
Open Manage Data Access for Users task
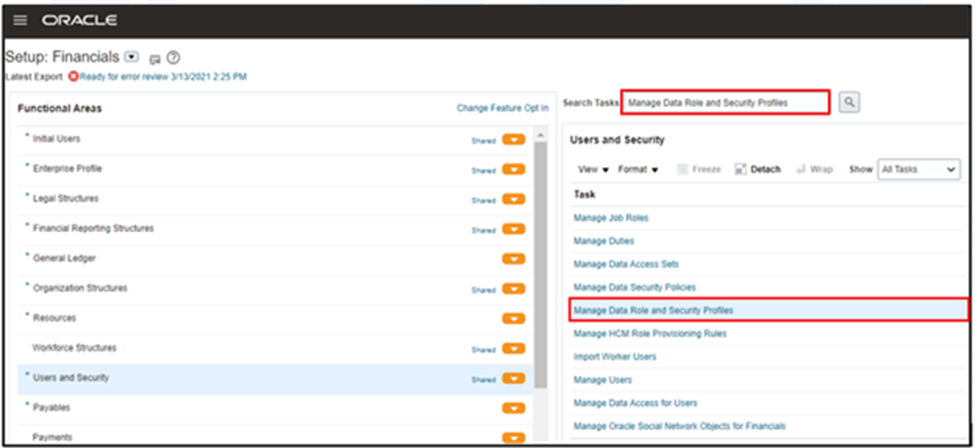click(635, 403)
